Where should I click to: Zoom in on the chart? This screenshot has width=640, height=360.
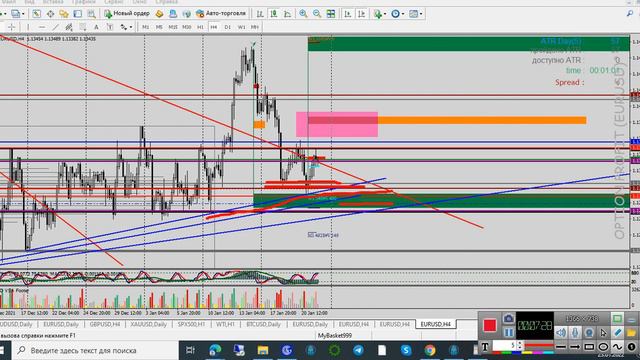[x=303, y=14]
